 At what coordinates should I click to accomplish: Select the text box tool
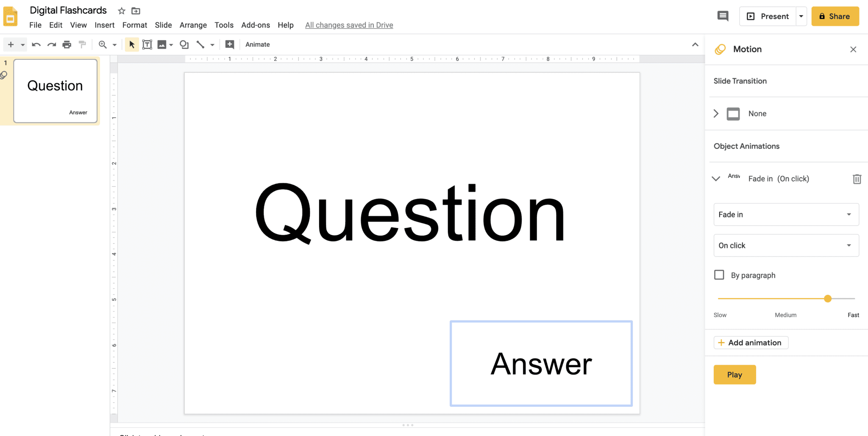tap(147, 44)
